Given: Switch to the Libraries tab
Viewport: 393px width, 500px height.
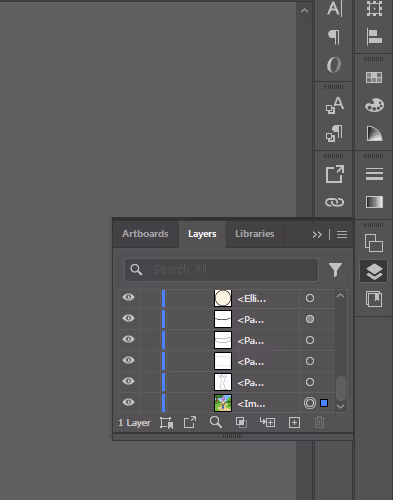Looking at the screenshot, I should pos(255,234).
